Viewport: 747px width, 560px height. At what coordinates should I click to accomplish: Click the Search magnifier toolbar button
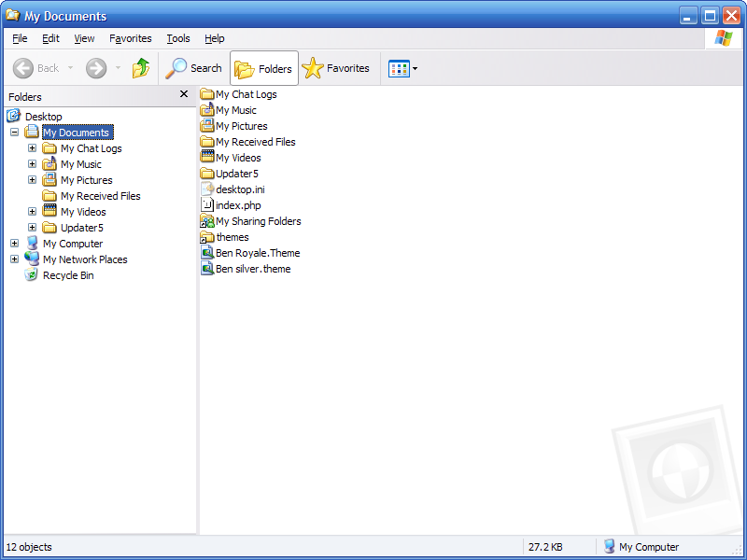pos(194,68)
